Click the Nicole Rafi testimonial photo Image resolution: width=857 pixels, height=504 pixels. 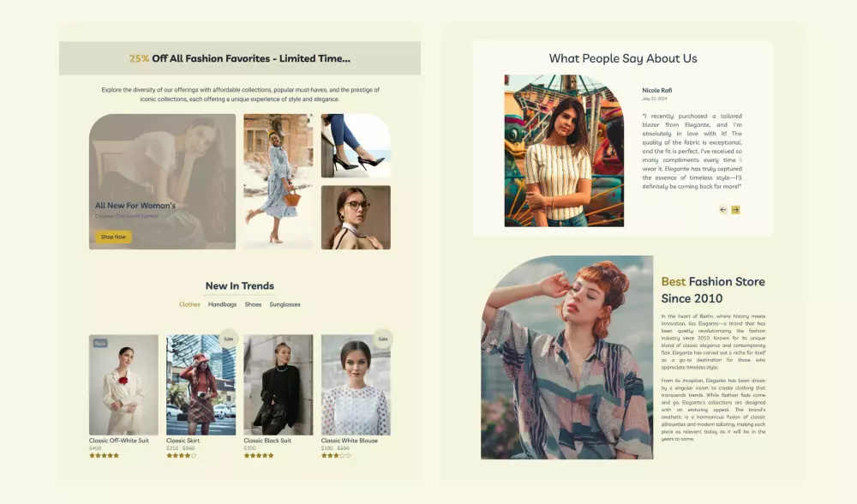click(564, 151)
